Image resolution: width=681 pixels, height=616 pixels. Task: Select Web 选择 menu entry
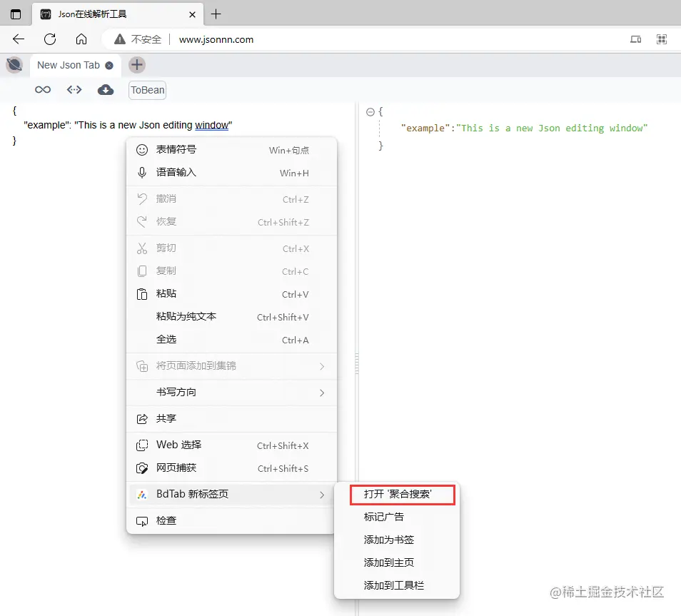coord(231,445)
